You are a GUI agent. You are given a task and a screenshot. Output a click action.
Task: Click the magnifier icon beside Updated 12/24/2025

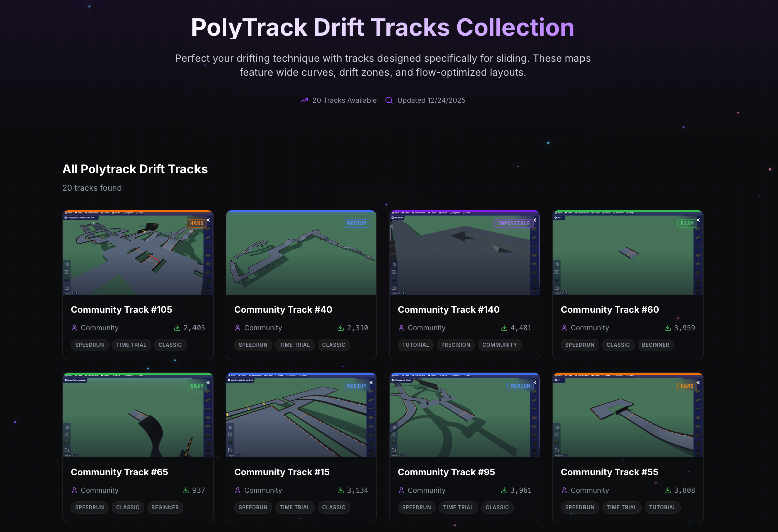[x=389, y=100]
